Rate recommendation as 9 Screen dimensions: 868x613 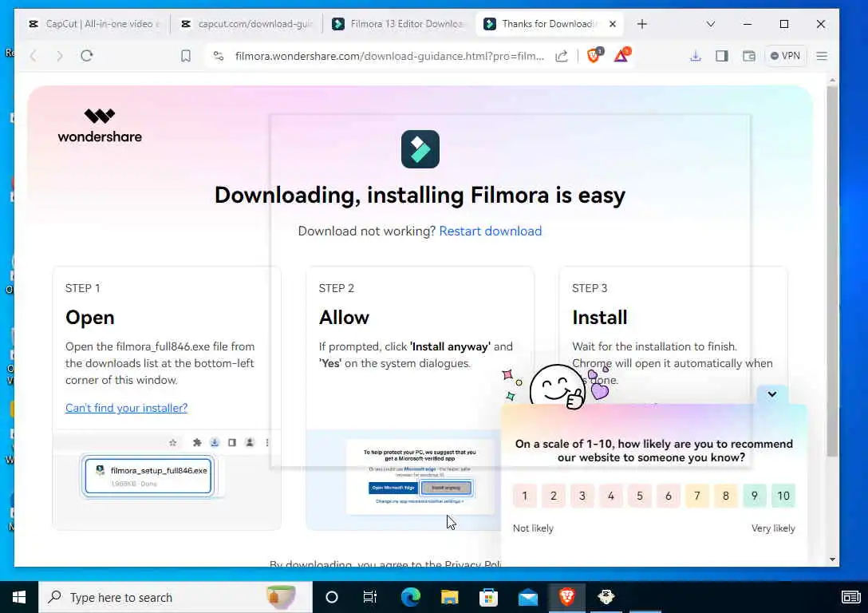coord(755,496)
